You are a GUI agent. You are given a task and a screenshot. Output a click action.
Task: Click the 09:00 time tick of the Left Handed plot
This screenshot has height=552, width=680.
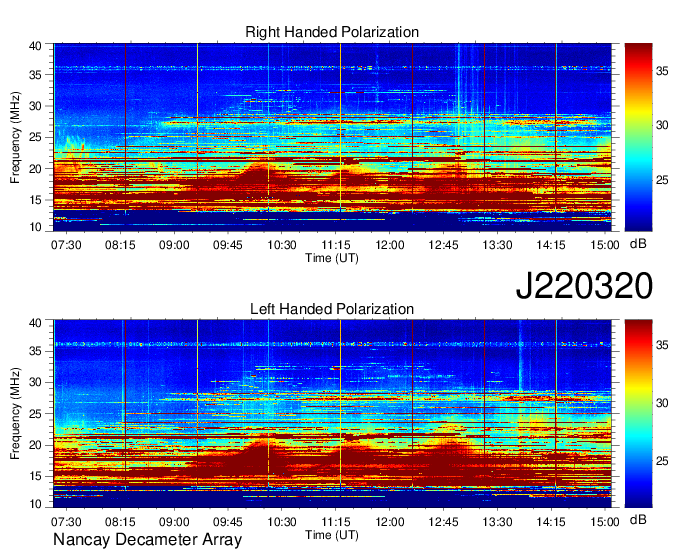pyautogui.click(x=174, y=522)
